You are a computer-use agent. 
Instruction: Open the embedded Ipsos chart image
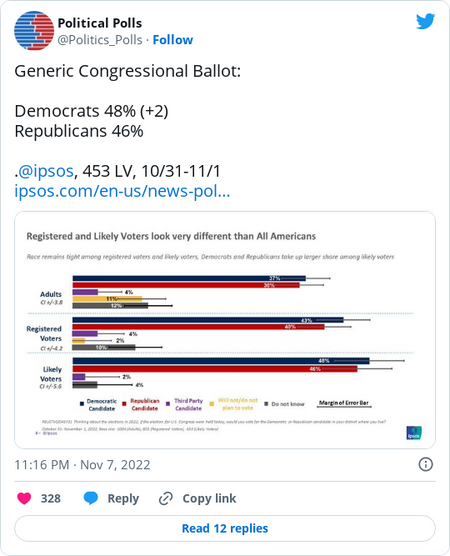225,330
